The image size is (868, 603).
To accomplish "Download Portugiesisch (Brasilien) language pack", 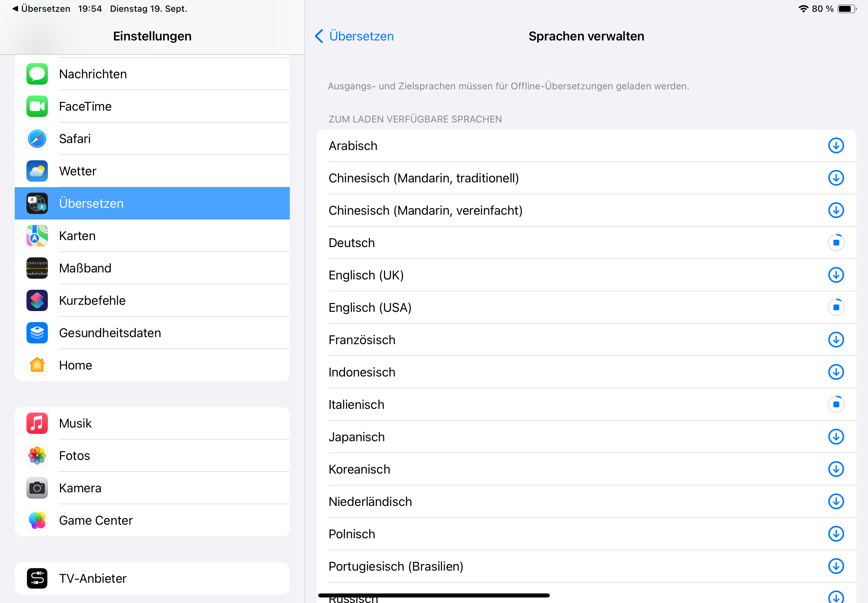I will point(836,566).
